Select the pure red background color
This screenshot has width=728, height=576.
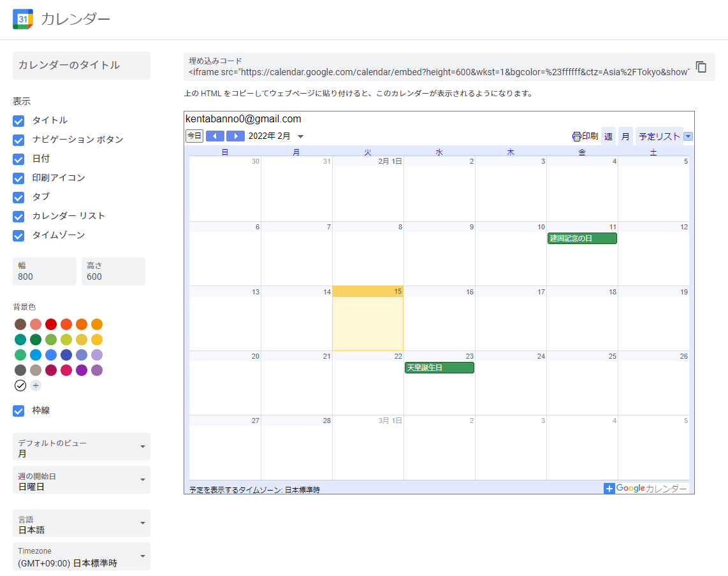point(51,324)
